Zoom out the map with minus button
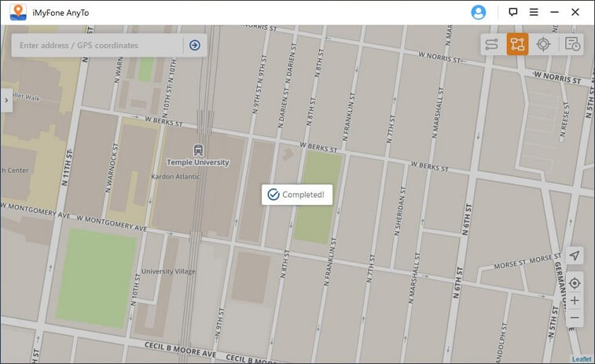The height and width of the screenshot is (364, 595). click(575, 318)
